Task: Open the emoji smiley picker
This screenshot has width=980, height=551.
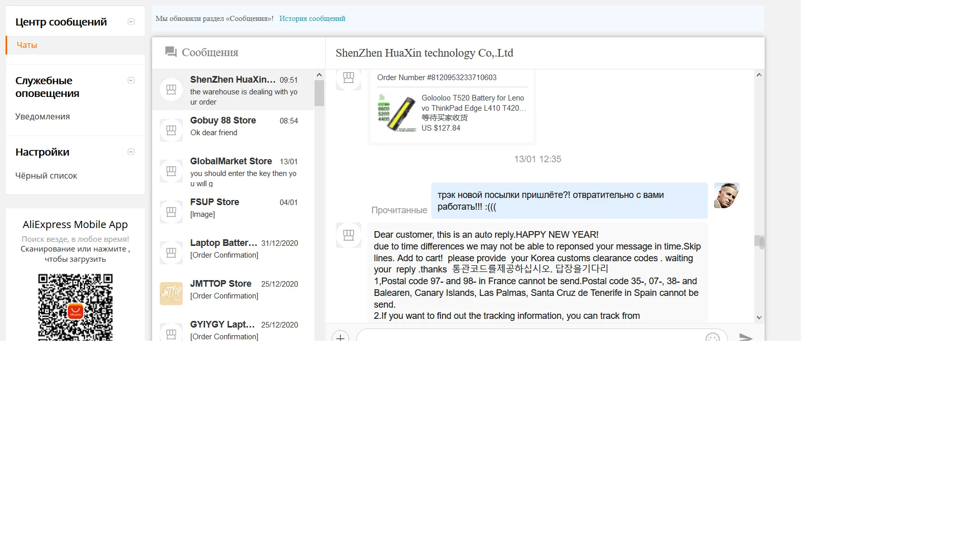Action: tap(712, 337)
